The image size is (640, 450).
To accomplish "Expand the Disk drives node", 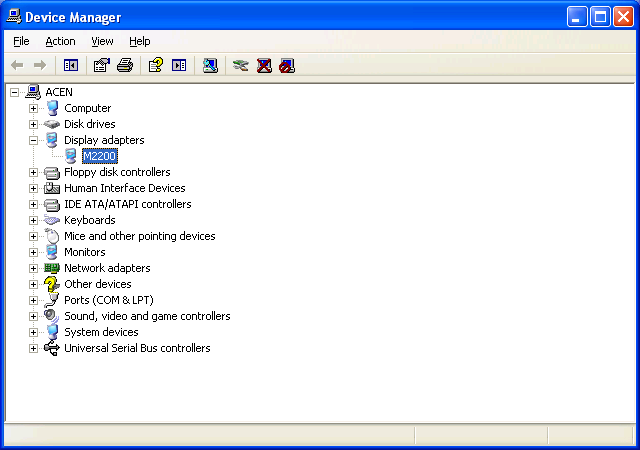I will click(x=33, y=124).
